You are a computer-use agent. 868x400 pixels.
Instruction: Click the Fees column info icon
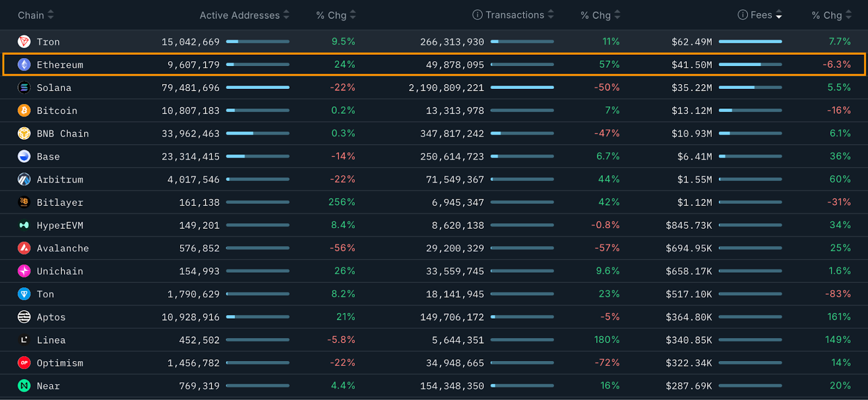click(x=743, y=15)
